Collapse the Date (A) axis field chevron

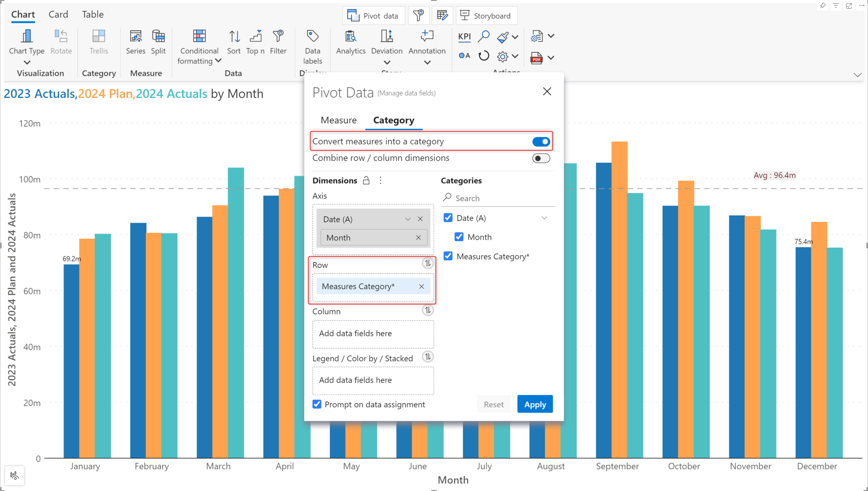tap(408, 219)
